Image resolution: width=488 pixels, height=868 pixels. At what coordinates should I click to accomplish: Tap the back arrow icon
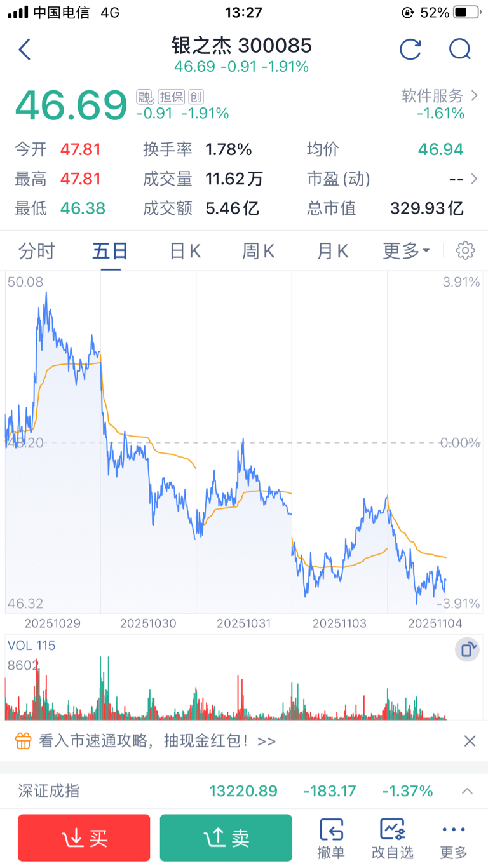(25, 50)
